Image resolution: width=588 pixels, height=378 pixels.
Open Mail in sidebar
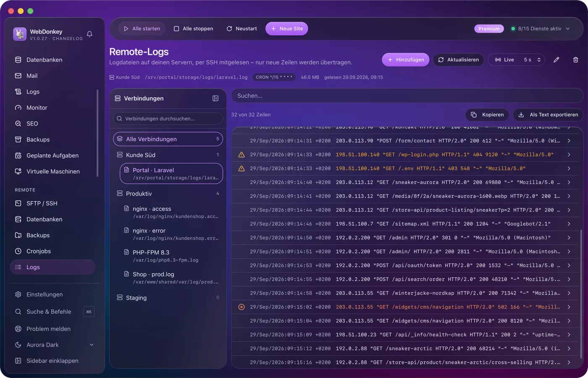pyautogui.click(x=53, y=76)
